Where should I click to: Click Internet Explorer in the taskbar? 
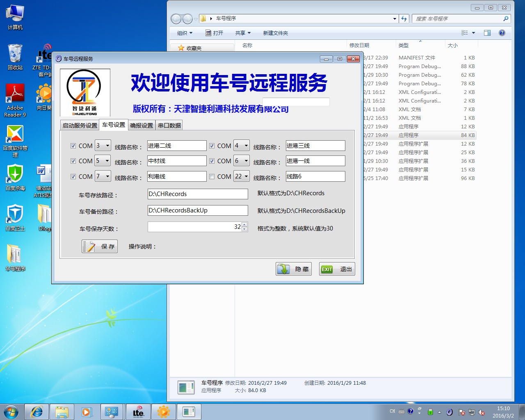[x=37, y=412]
